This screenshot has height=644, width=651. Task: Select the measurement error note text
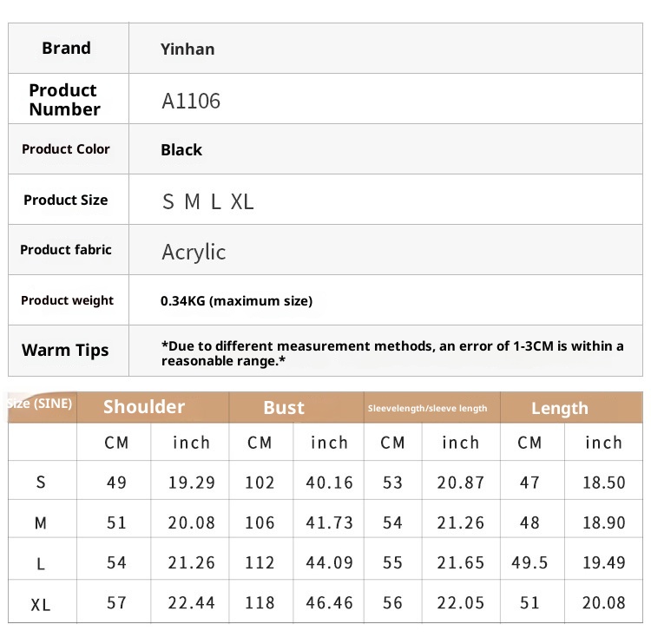(392, 352)
